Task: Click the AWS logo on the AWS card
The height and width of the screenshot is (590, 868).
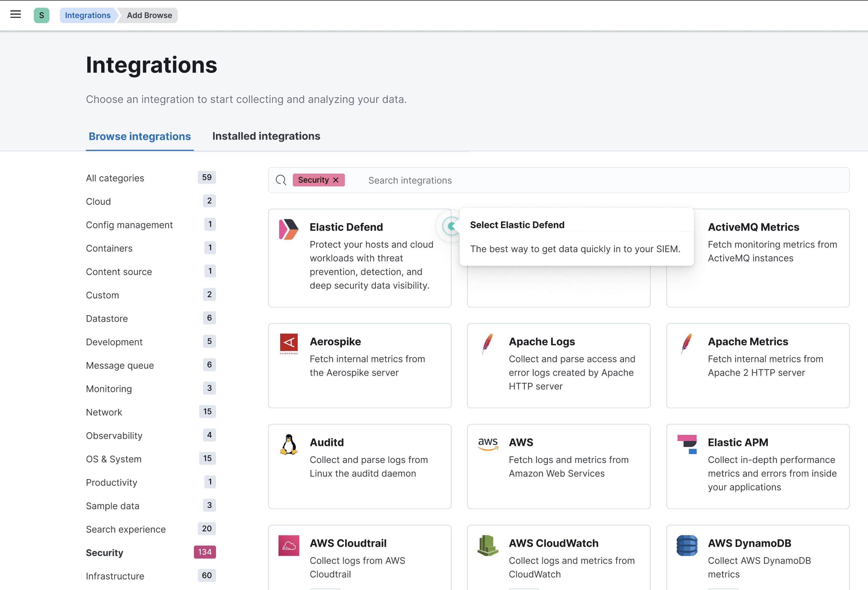Action: click(487, 444)
